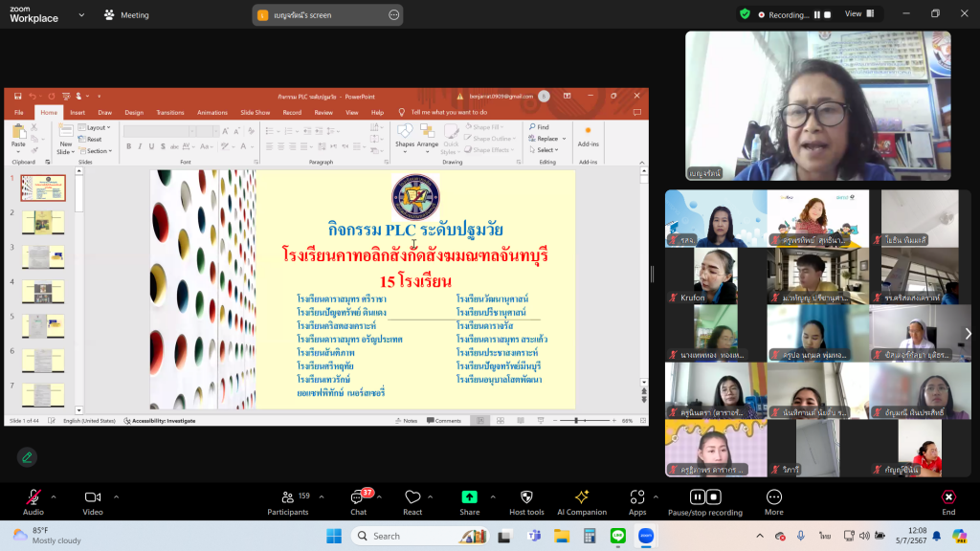Toggle the Video camera button
This screenshot has width=980, height=551.
point(93,497)
